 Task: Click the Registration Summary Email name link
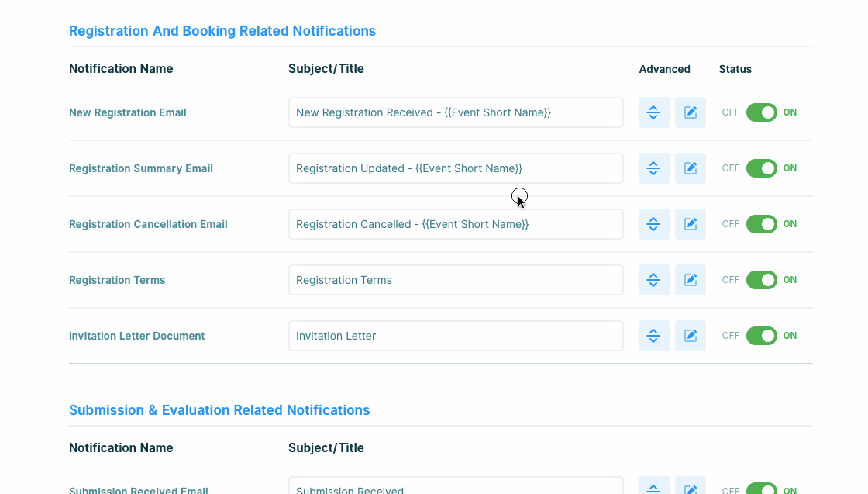pos(140,168)
